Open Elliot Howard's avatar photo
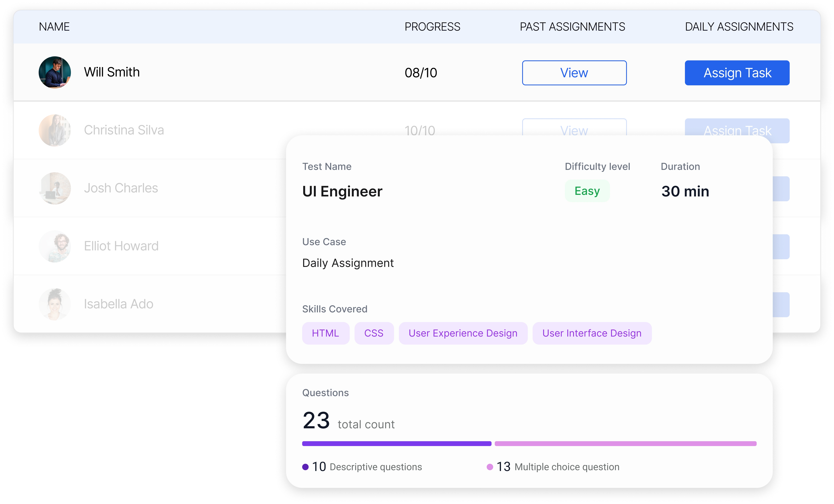This screenshot has width=834, height=504. [55, 246]
